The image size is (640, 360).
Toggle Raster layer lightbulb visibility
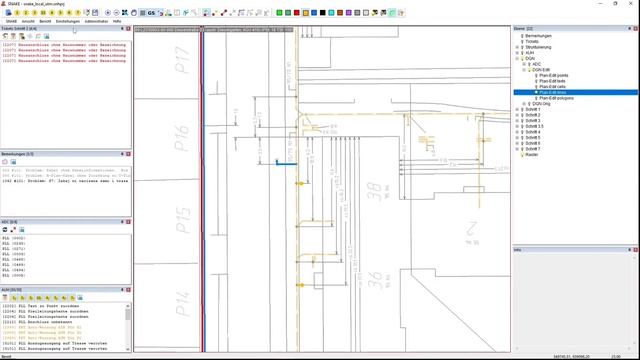click(x=522, y=155)
